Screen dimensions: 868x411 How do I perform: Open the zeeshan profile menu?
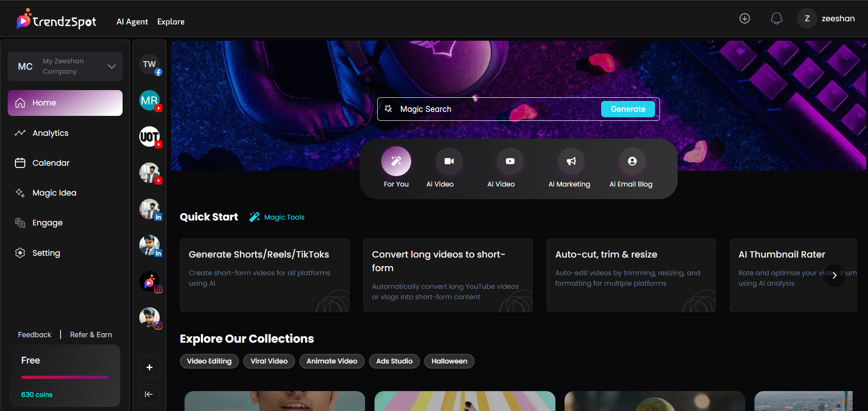click(x=826, y=18)
